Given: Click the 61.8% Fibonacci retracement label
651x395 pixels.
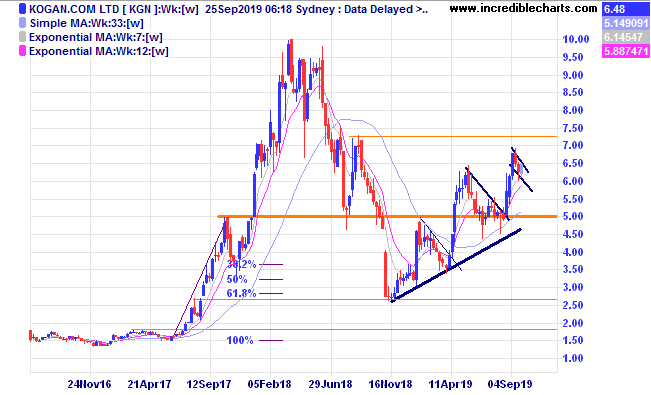Looking at the screenshot, I should [x=242, y=293].
